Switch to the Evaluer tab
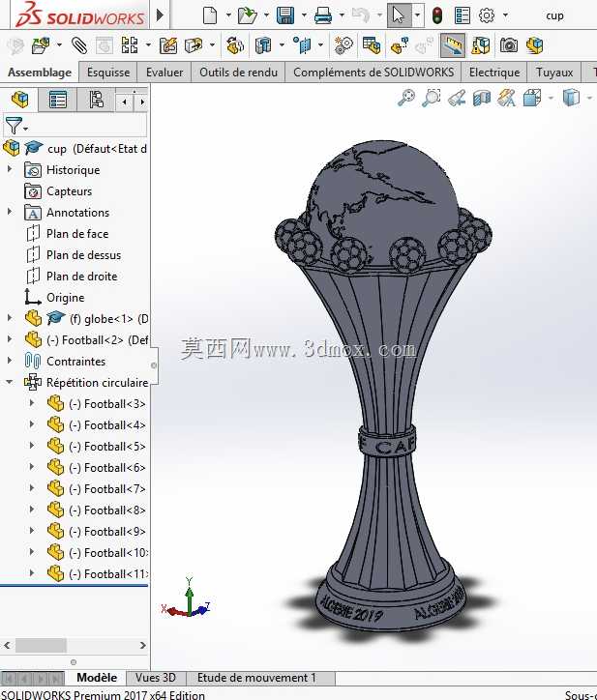Screen dimensions: 597x700 tap(164, 73)
